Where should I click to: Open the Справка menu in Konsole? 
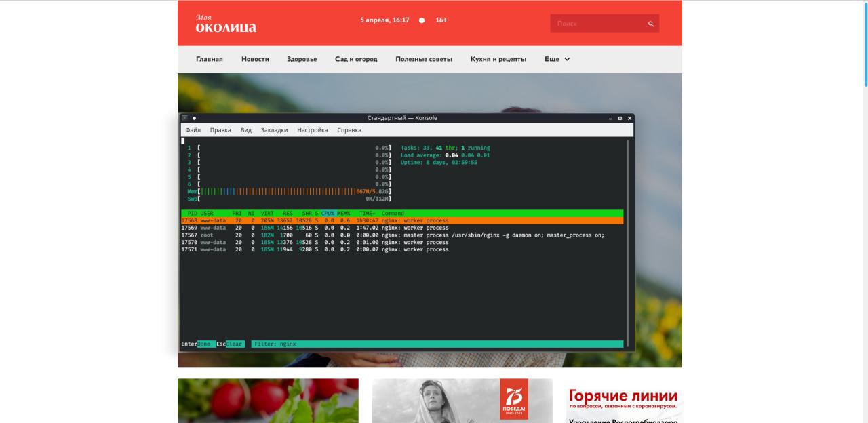(349, 130)
